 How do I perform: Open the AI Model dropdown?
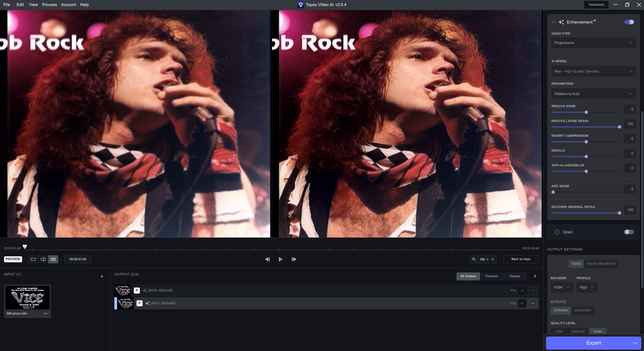(x=593, y=71)
